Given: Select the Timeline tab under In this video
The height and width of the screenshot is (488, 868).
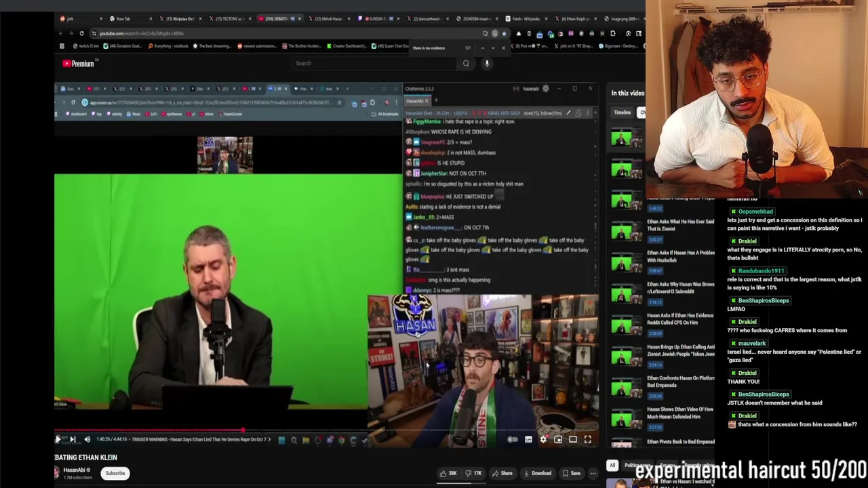Looking at the screenshot, I should pos(622,113).
